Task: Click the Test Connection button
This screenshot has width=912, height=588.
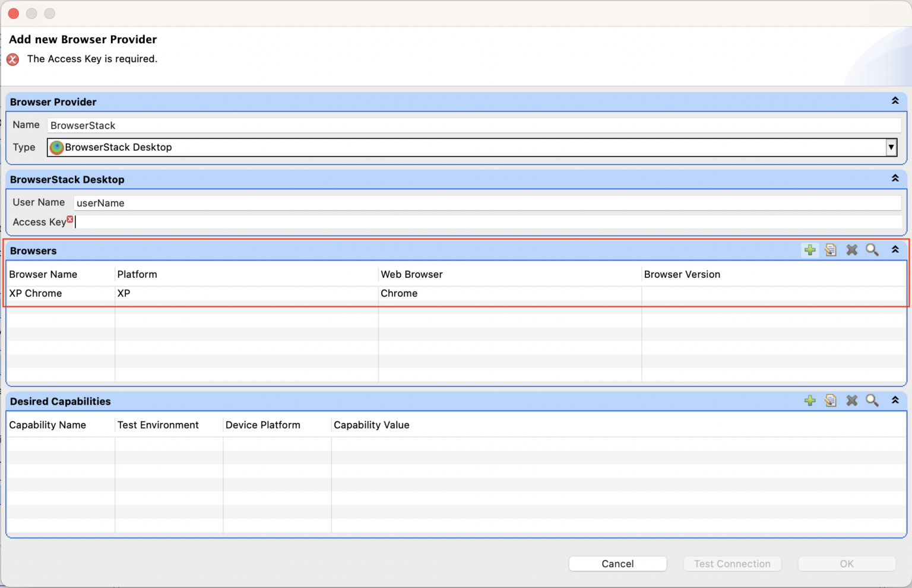Action: [732, 564]
